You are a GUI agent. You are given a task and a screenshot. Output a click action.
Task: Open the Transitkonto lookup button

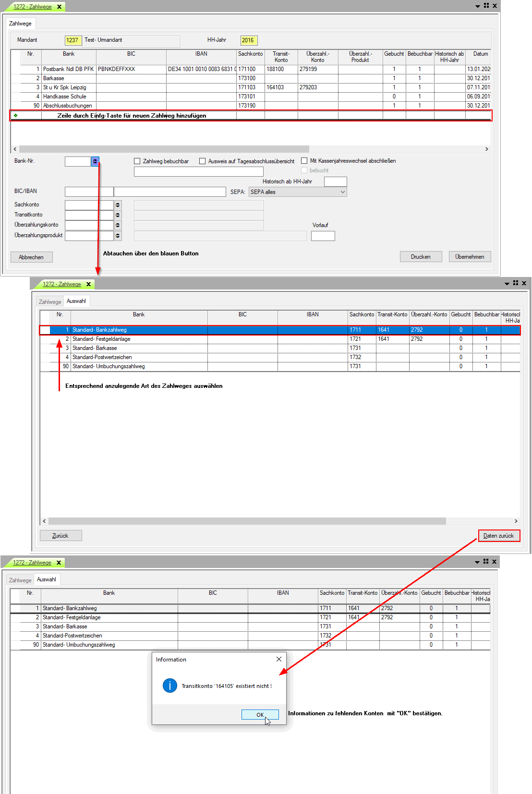click(x=118, y=215)
